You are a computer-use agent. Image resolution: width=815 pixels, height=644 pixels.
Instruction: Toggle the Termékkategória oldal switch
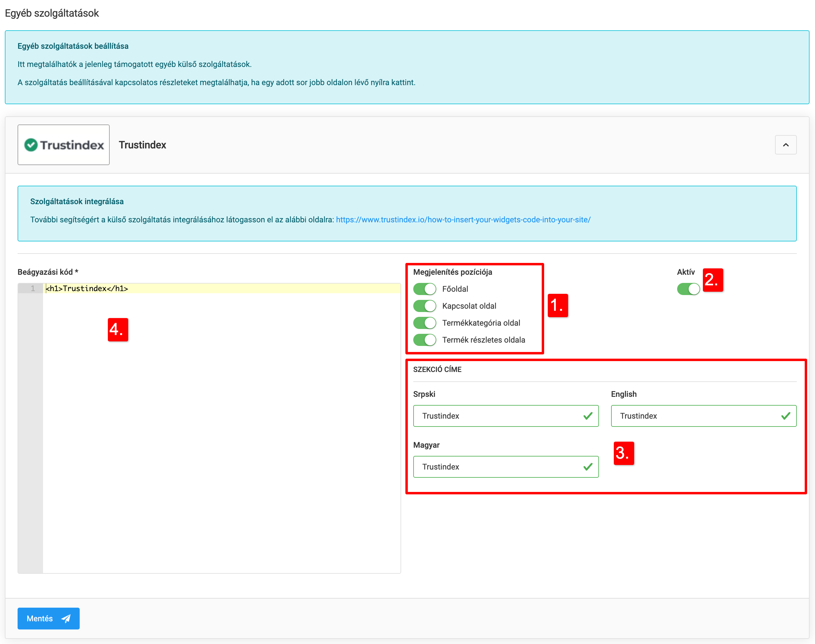[424, 323]
